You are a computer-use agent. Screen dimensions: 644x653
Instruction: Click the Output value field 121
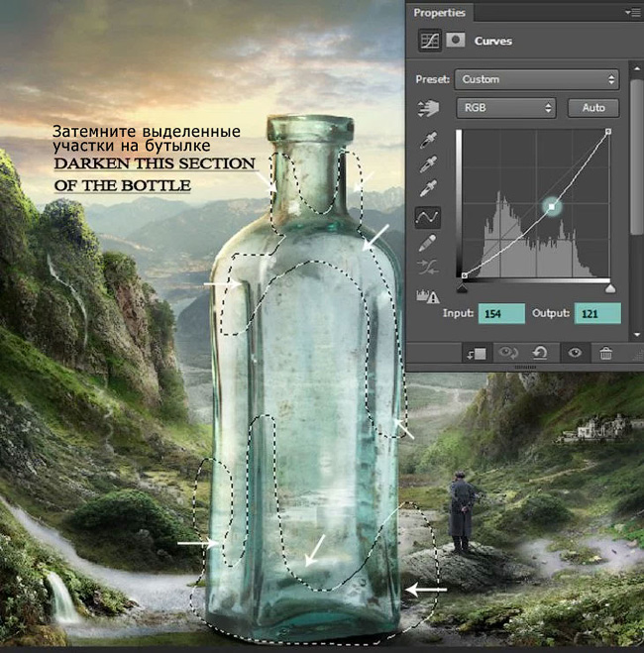point(597,313)
